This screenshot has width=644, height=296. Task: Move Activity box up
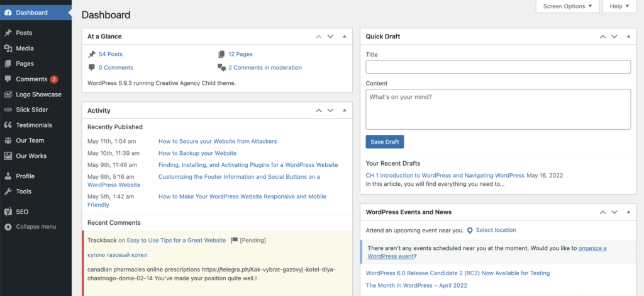319,111
